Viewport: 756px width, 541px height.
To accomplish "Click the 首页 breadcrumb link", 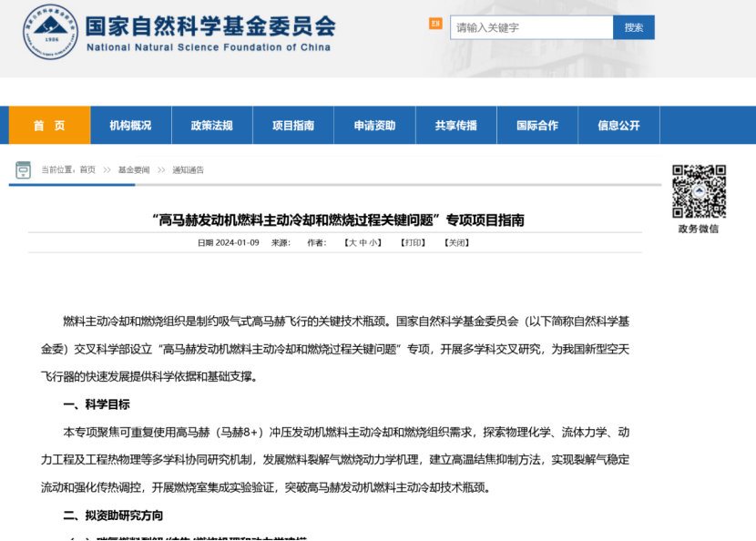I will pyautogui.click(x=87, y=170).
